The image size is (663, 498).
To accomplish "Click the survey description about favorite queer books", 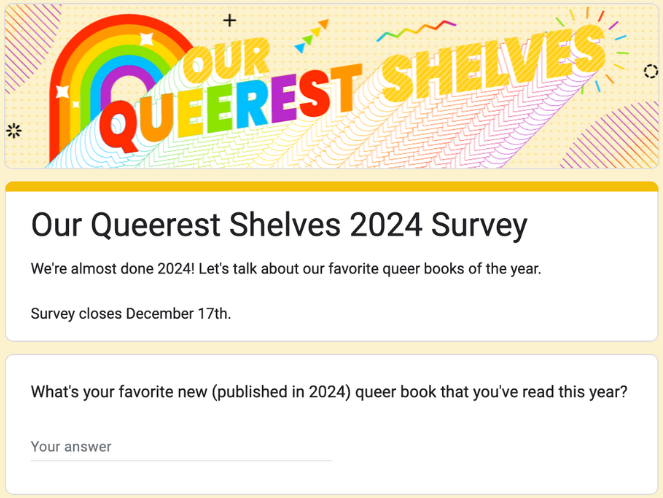I will [x=286, y=269].
